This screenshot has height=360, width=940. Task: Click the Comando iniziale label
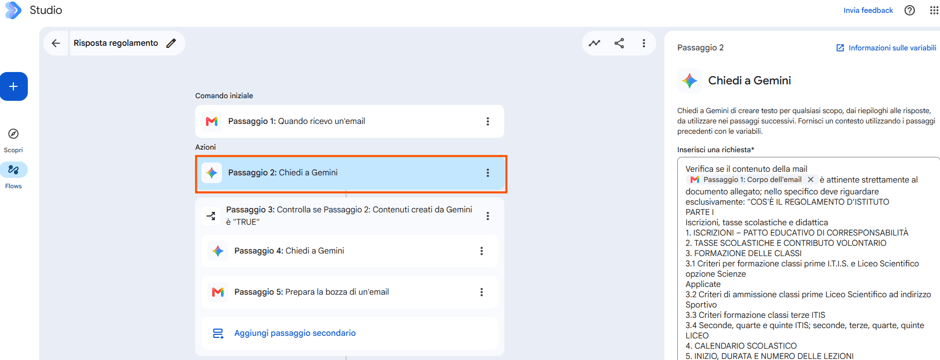point(224,96)
